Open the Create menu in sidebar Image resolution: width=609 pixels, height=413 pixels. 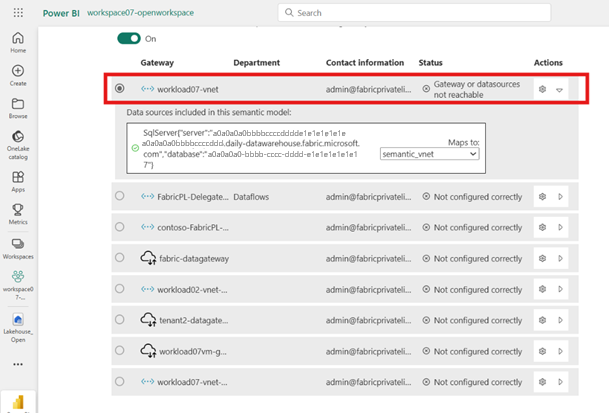coord(18,75)
